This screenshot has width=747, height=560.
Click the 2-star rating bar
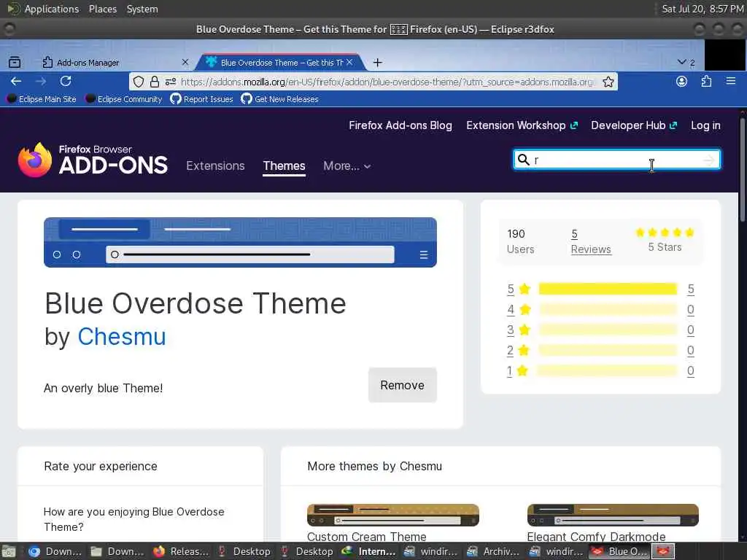(608, 351)
